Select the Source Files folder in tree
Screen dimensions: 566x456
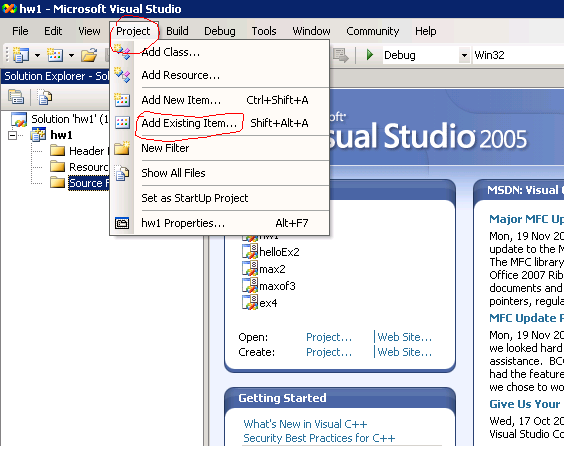coord(88,183)
